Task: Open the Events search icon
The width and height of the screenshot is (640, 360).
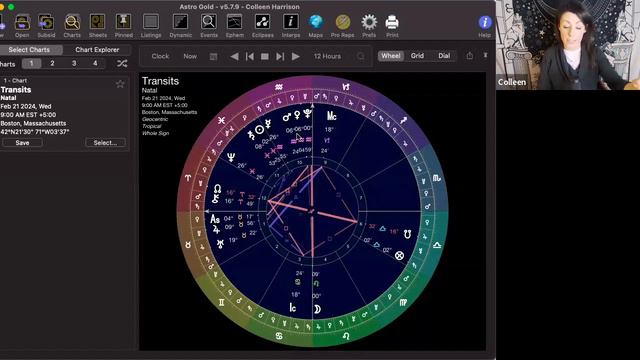Action: click(209, 22)
